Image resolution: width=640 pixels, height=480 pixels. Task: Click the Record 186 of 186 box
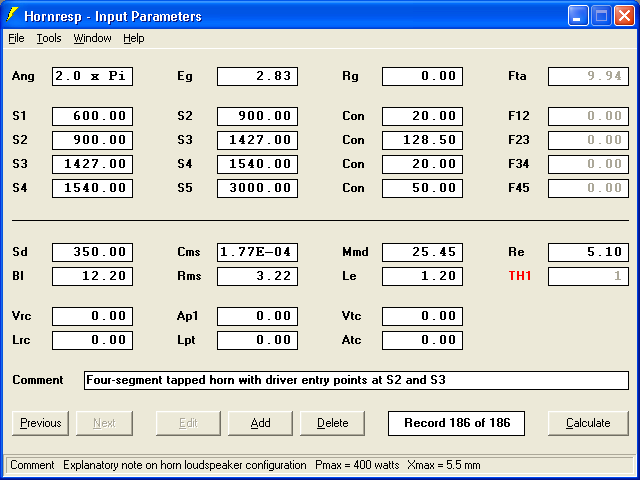[456, 423]
